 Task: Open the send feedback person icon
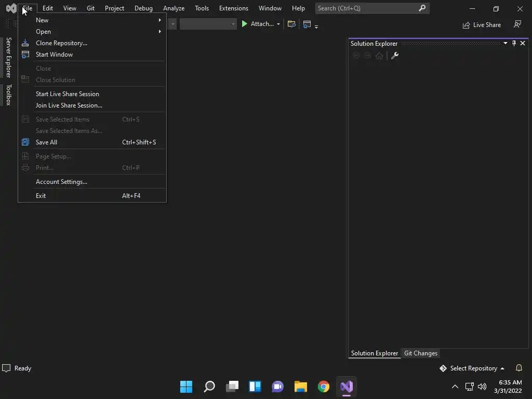pyautogui.click(x=517, y=24)
